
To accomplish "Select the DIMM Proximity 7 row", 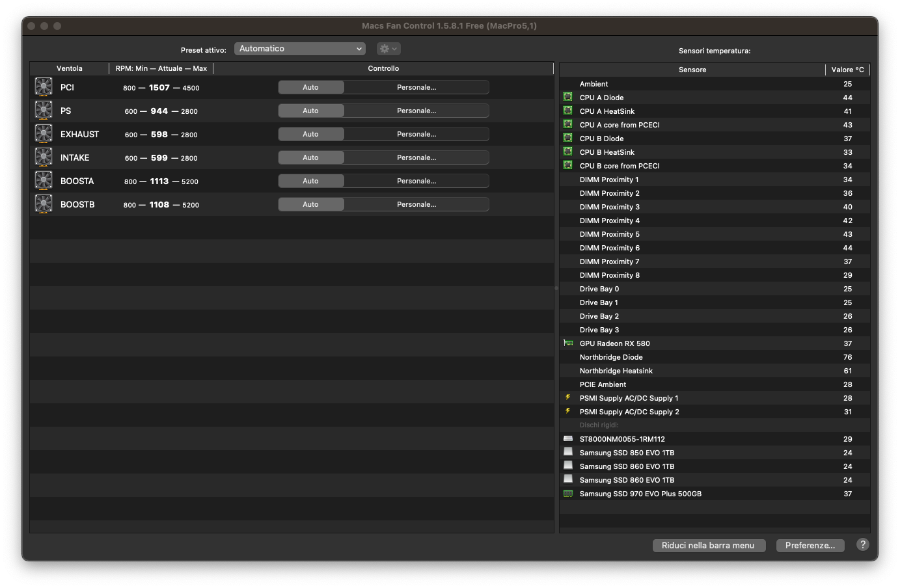I will 715,261.
